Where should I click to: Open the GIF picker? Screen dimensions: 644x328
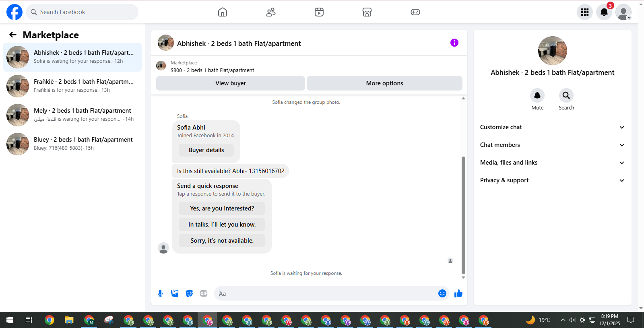click(204, 293)
